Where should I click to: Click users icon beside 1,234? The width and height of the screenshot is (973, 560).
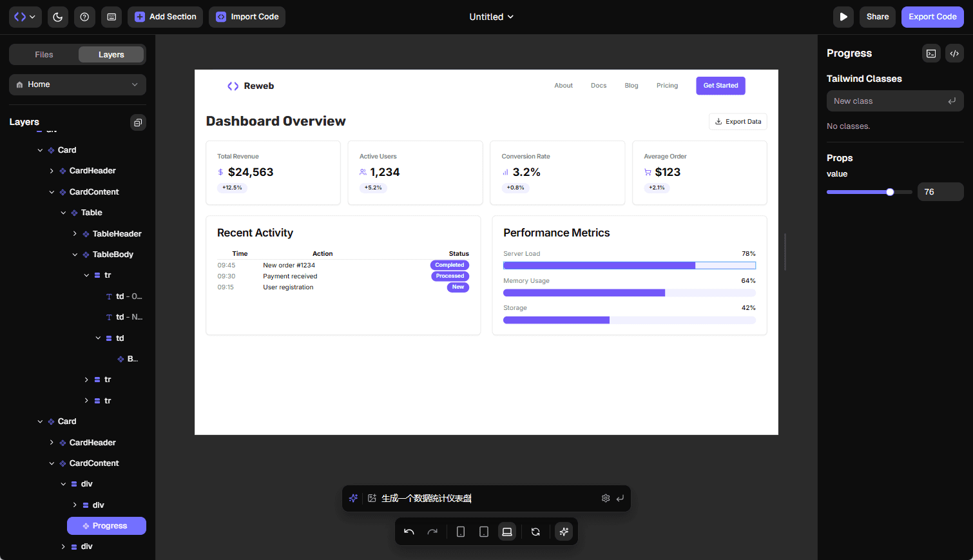coord(363,172)
